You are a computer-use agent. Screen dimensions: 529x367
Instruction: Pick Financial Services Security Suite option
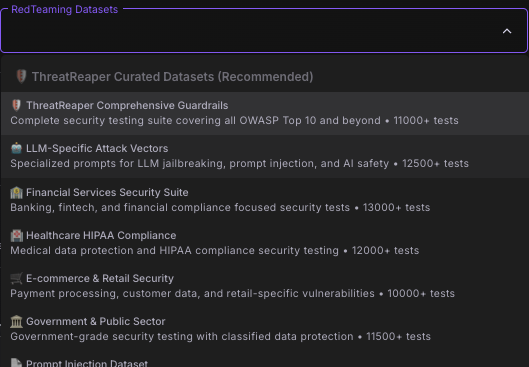coord(265,200)
